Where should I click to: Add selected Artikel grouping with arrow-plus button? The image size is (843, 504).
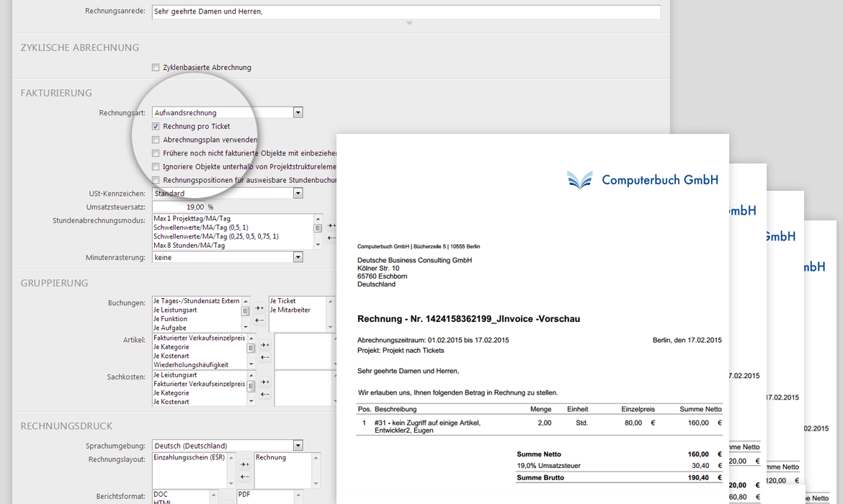pos(265,345)
